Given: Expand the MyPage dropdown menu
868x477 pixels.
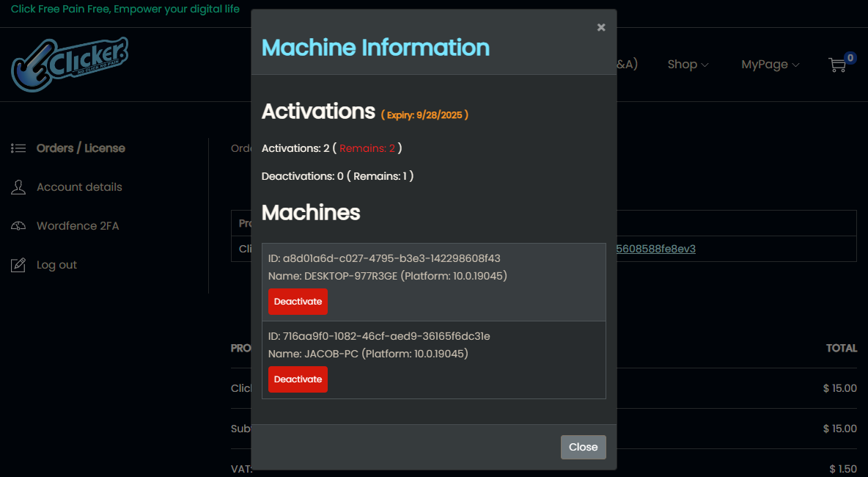Looking at the screenshot, I should tap(770, 65).
